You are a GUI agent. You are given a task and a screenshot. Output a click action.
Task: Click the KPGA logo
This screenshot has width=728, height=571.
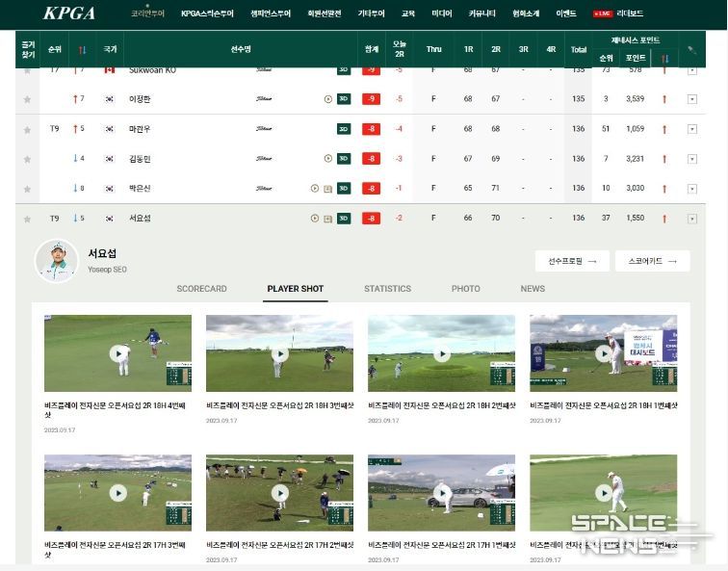(x=68, y=13)
